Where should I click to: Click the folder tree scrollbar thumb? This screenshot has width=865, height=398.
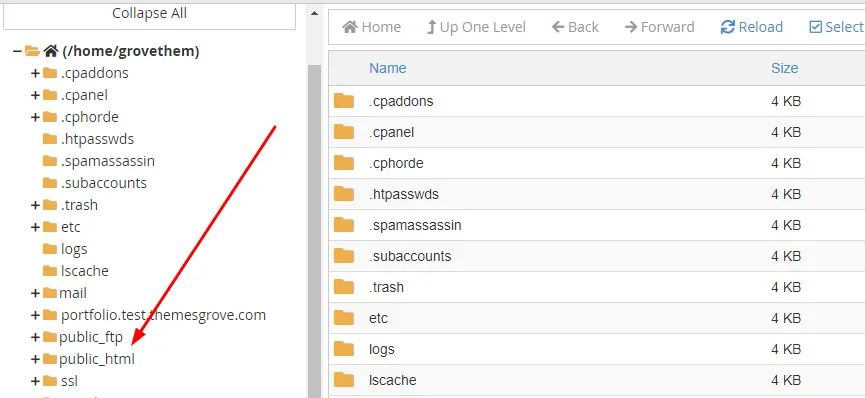[x=314, y=231]
